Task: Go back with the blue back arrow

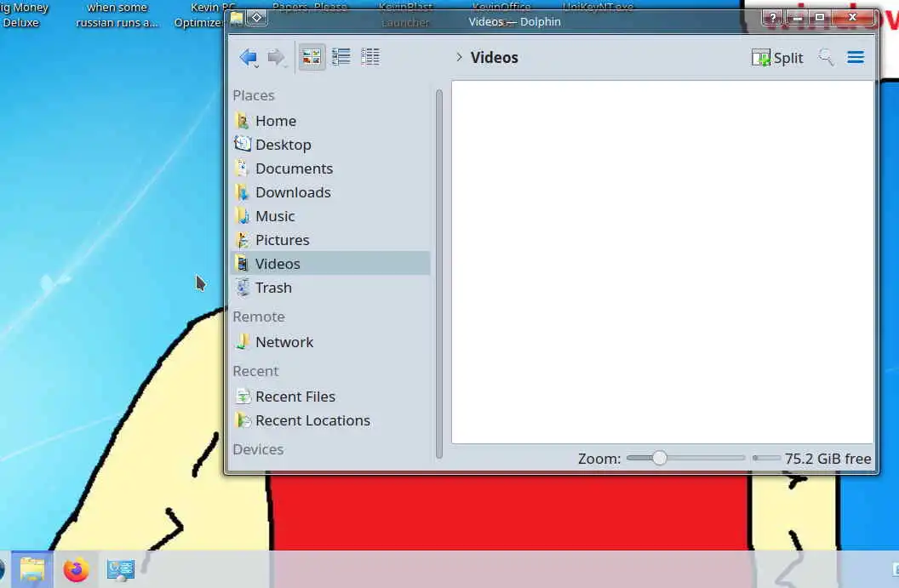Action: 249,57
